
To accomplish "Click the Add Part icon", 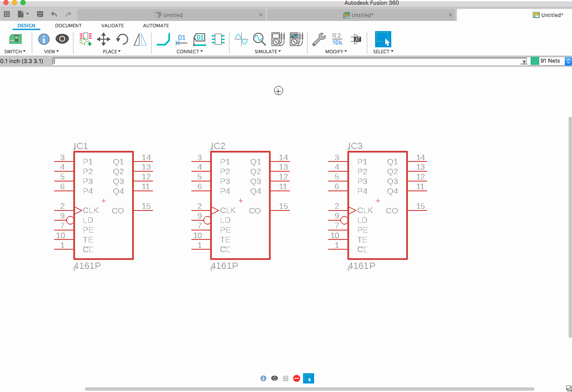I will pos(86,39).
